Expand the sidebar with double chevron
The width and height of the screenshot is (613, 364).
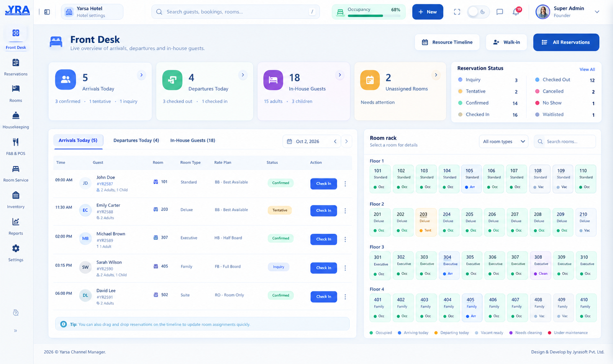[16, 330]
